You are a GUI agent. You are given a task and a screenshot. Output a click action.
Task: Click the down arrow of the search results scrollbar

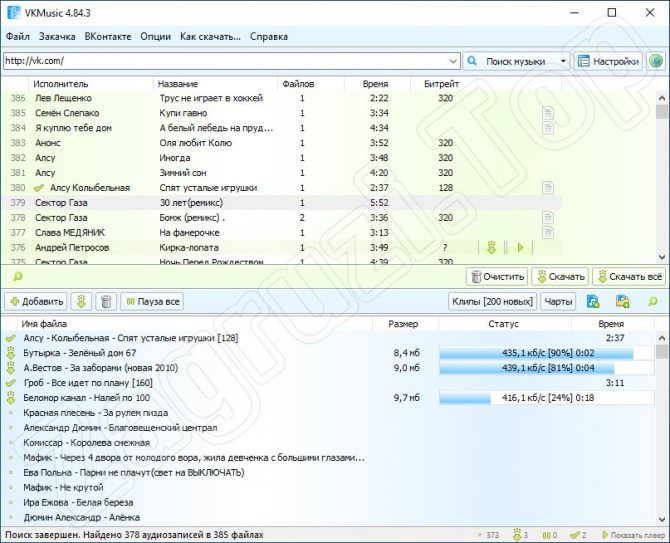(x=662, y=257)
